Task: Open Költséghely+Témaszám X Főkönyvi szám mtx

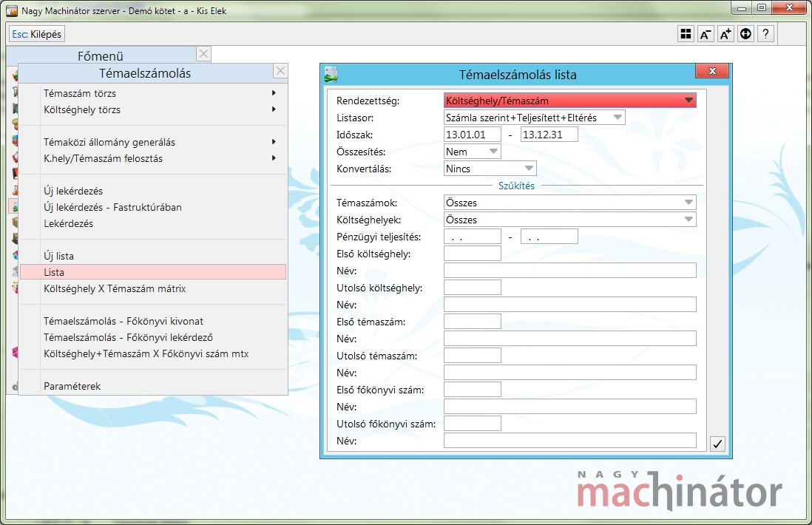Action: coord(153,353)
